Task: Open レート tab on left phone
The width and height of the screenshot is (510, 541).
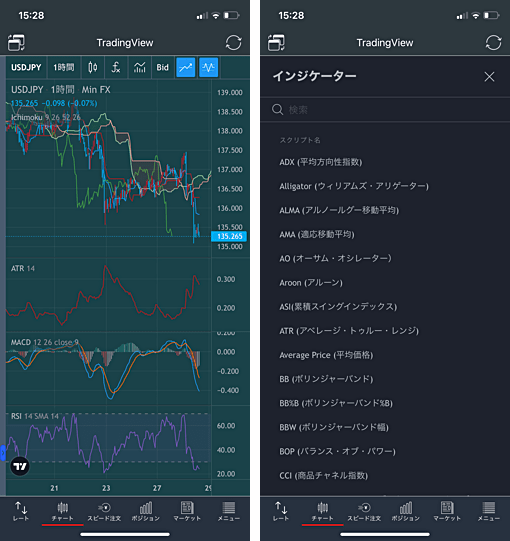Action: 21,512
